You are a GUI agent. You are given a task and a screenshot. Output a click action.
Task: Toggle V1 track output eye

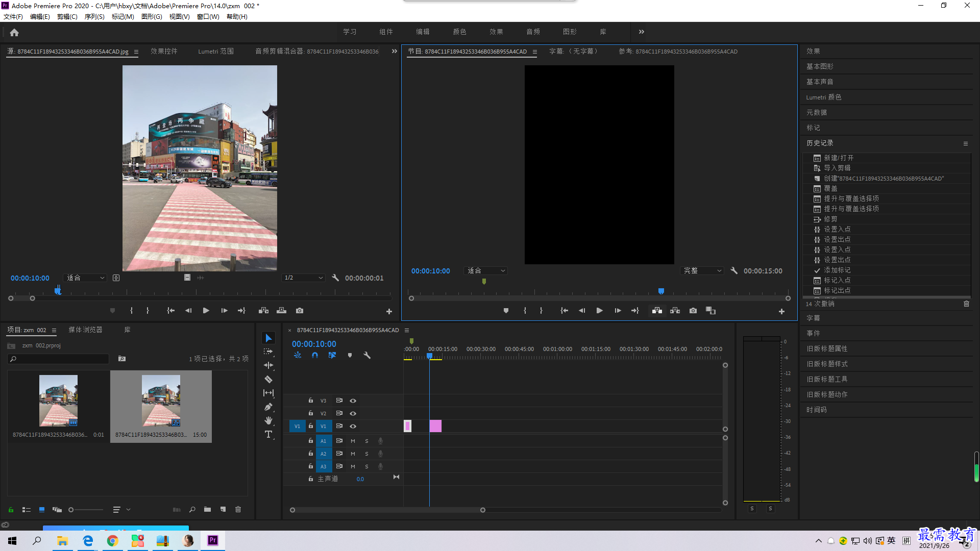coord(353,426)
